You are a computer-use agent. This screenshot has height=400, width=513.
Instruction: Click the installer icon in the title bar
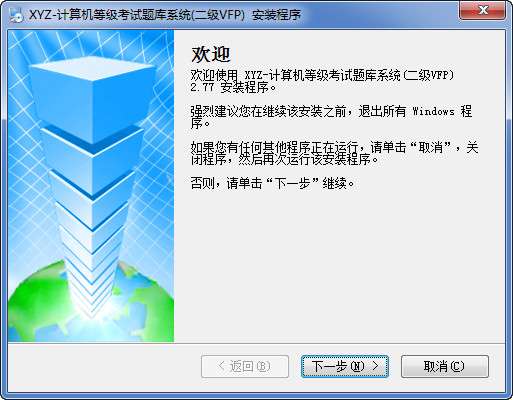click(15, 15)
